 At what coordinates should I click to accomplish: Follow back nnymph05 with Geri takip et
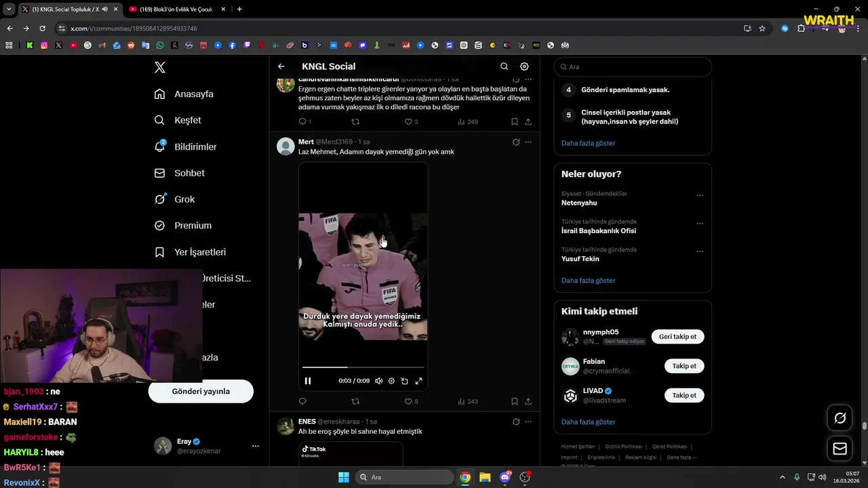[677, 337]
